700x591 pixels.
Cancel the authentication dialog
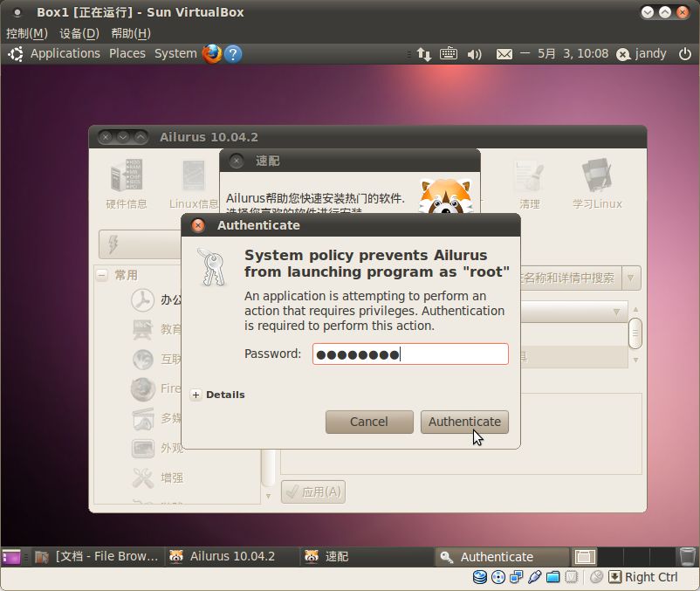point(369,422)
